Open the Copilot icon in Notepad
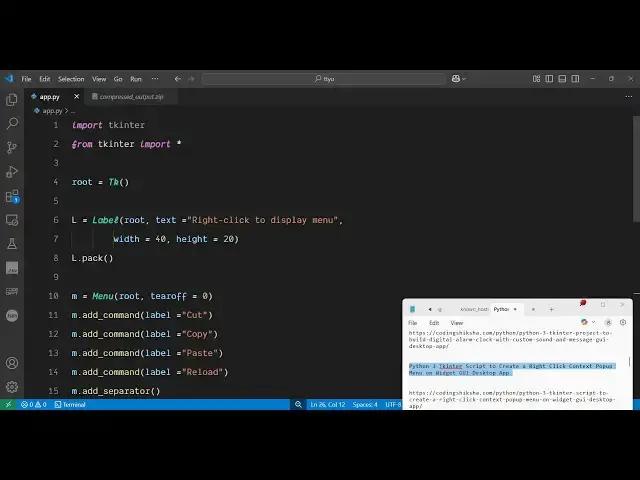 [x=584, y=322]
